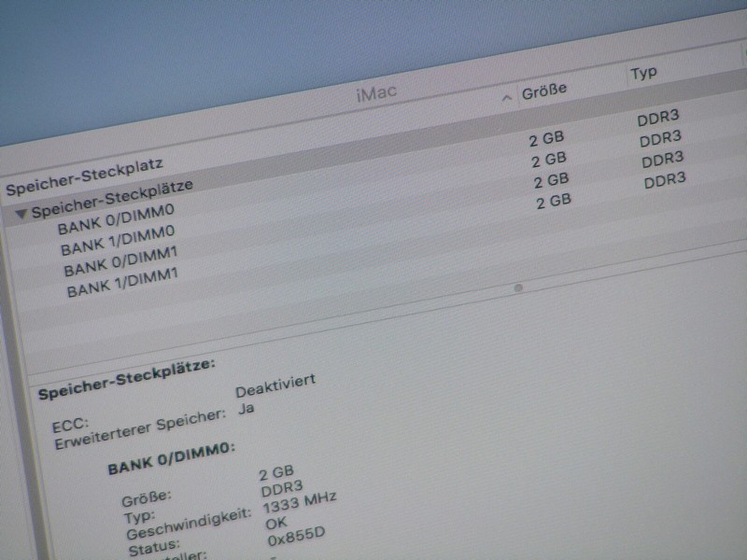
Task: Click the 2 GB size of BANK 1/DIMM1
Action: tap(554, 202)
